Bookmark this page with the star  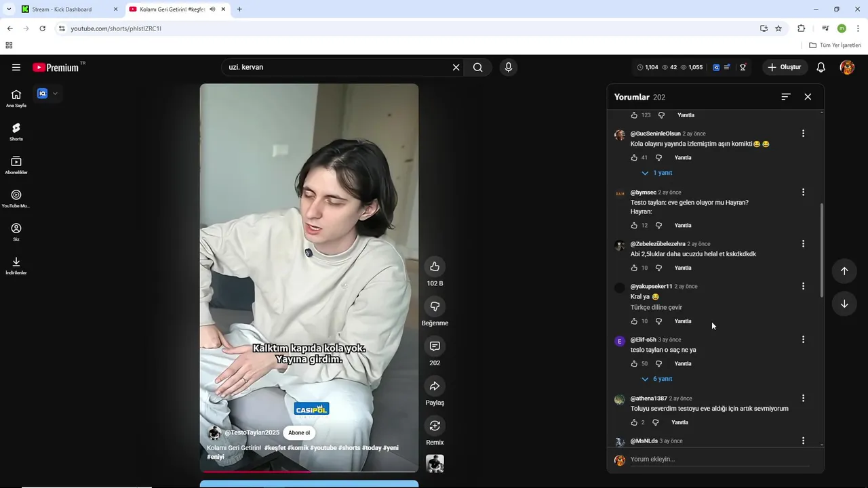[778, 28]
